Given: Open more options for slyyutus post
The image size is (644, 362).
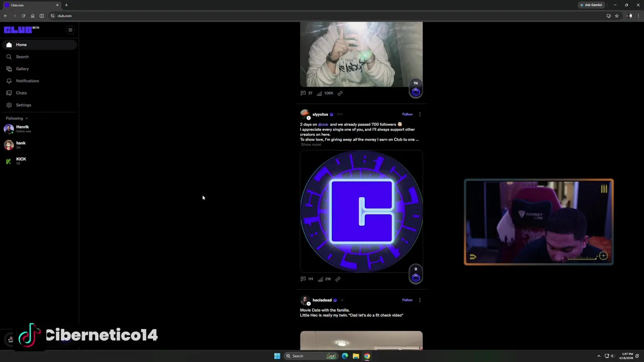Looking at the screenshot, I should [420, 114].
